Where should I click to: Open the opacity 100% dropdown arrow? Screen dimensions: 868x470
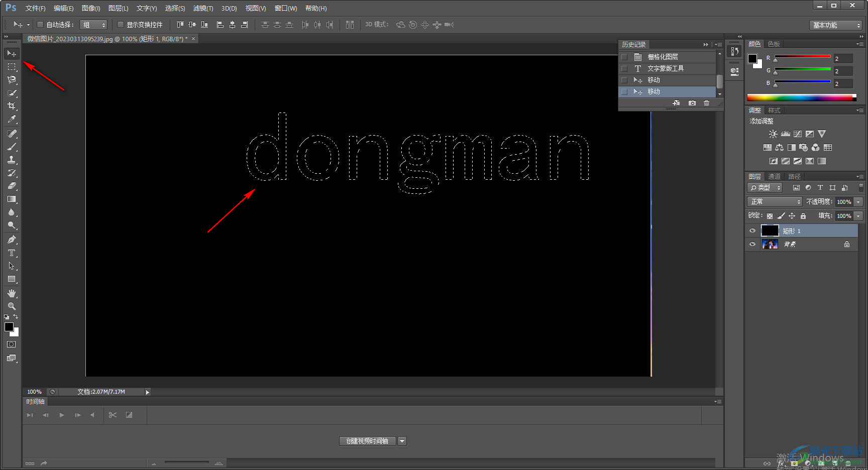858,202
